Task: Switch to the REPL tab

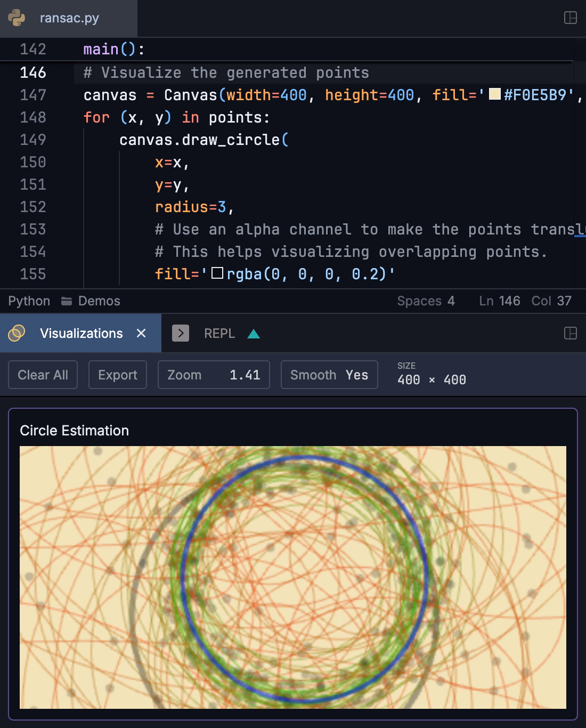Action: click(219, 333)
